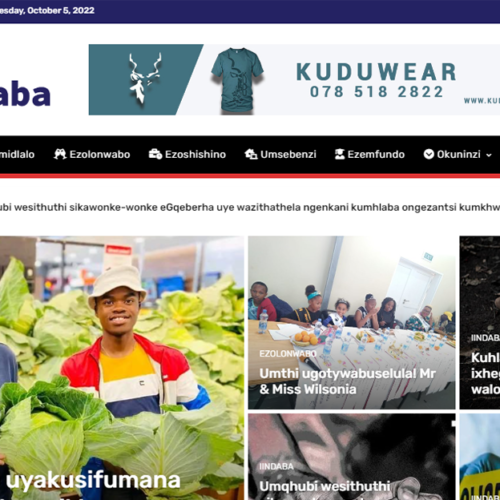Click the kudu logo in the banner
The image size is (500, 500).
[x=145, y=78]
